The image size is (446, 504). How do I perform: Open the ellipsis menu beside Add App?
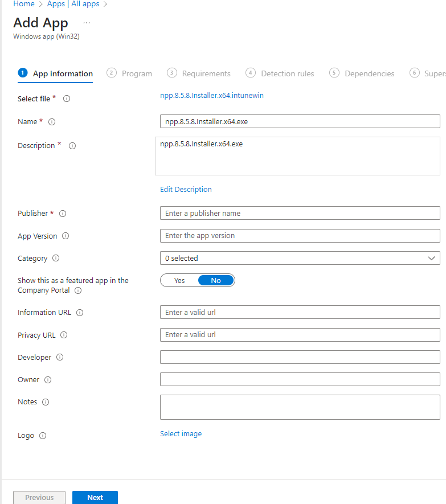(x=87, y=23)
